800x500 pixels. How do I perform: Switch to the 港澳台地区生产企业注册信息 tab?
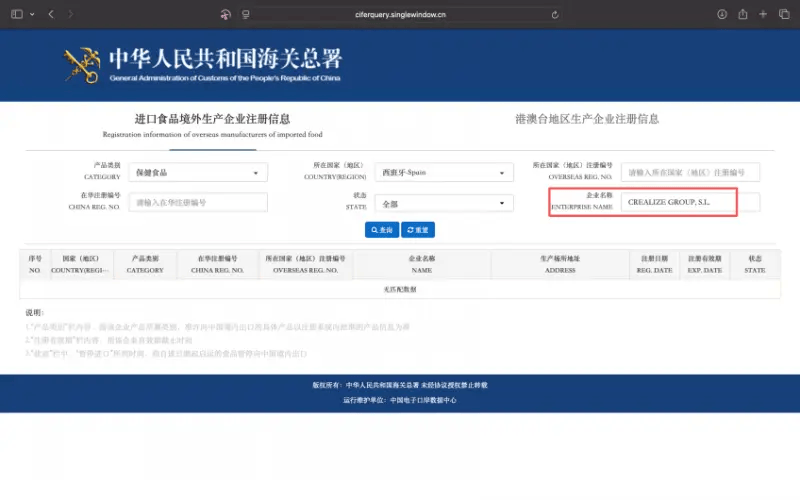point(587,119)
